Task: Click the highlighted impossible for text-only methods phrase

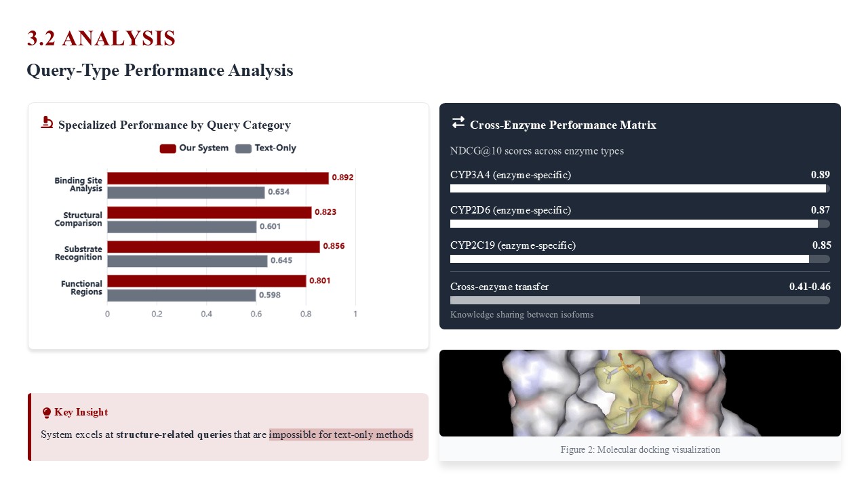Action: [341, 434]
